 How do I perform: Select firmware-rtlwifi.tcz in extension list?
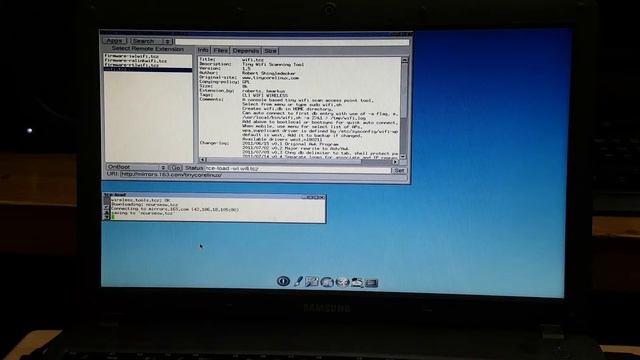pos(148,65)
